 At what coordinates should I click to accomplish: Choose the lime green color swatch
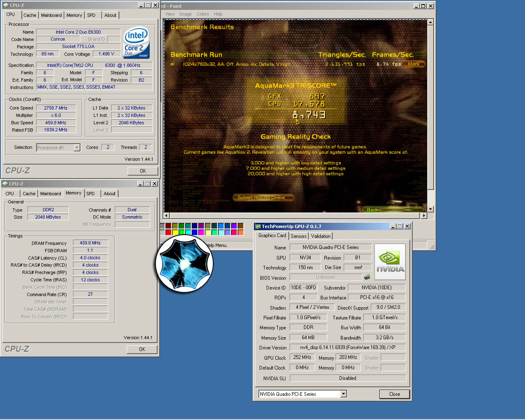point(181,233)
